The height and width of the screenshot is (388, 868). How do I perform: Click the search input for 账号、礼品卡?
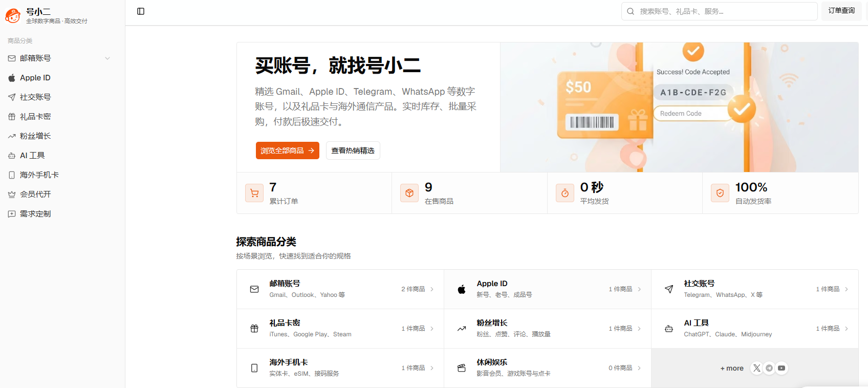719,11
